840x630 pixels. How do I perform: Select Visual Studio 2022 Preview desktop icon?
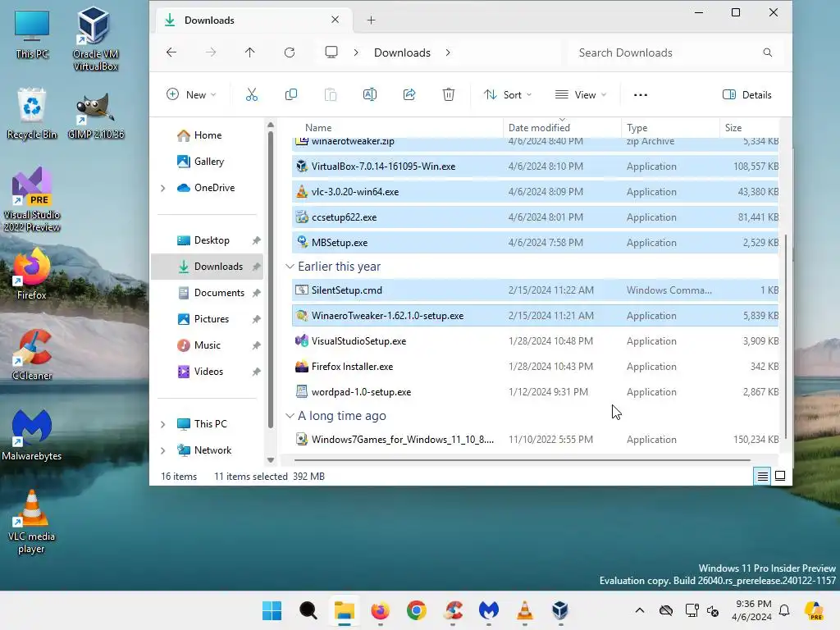tap(32, 199)
